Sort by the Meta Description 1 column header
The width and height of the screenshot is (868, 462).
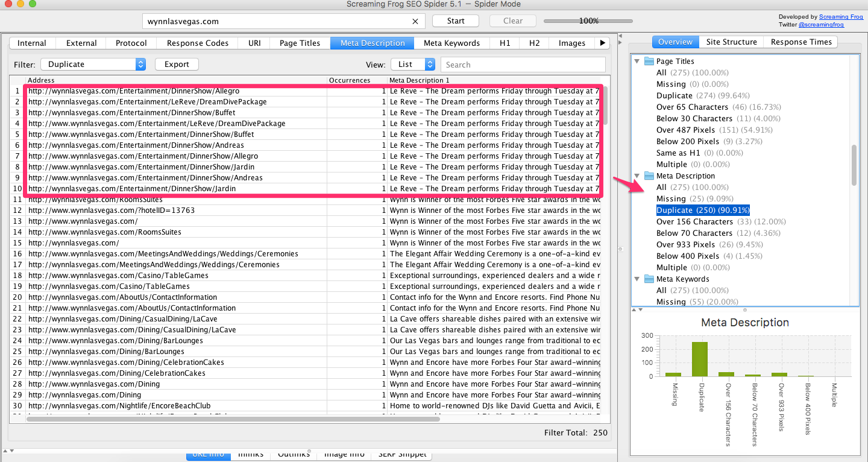click(494, 80)
